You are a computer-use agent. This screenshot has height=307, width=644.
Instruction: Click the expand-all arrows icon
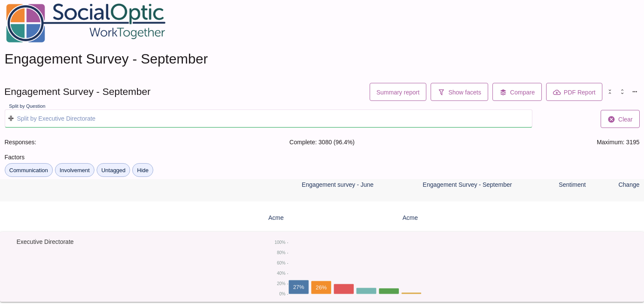click(x=622, y=92)
